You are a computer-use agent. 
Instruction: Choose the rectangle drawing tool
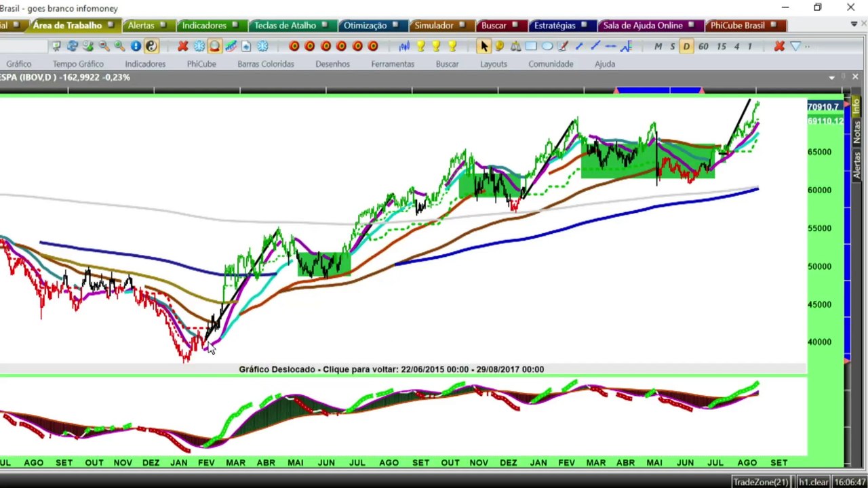531,46
